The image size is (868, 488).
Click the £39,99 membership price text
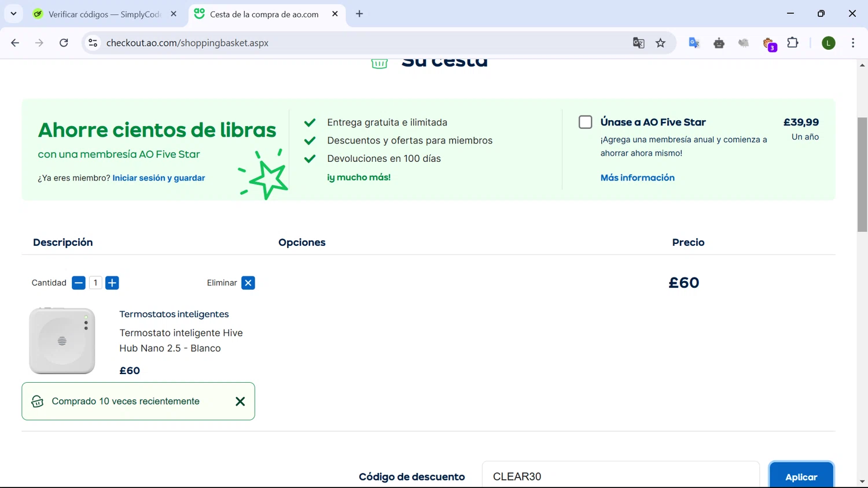(801, 122)
